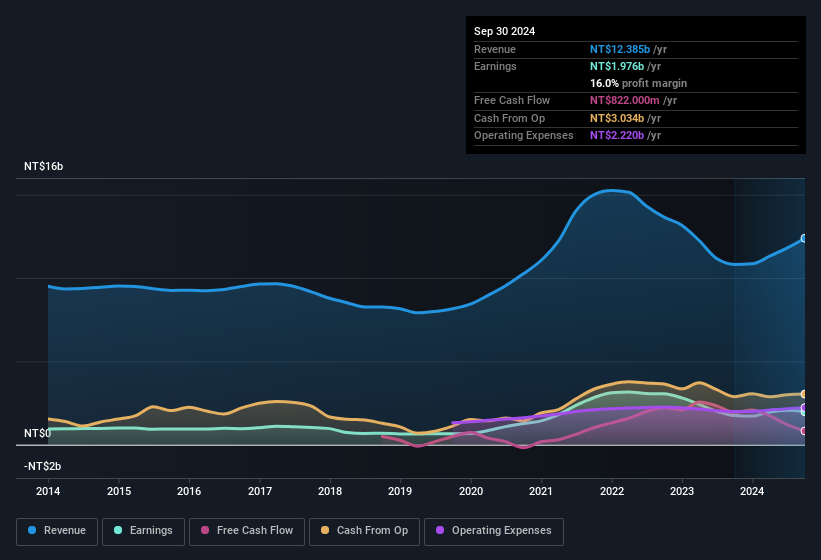Select the 2022 x-axis label
821x560 pixels.
point(612,491)
